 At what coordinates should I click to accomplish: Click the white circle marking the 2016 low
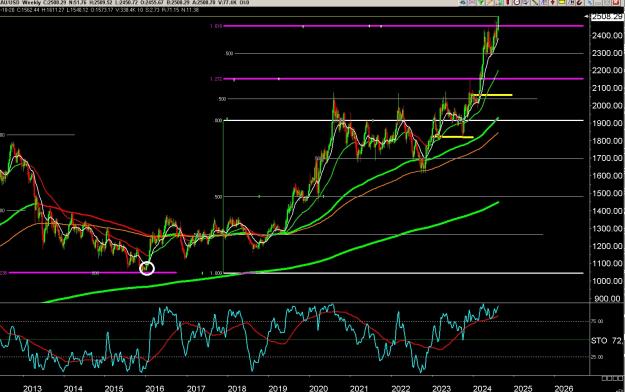click(x=147, y=268)
